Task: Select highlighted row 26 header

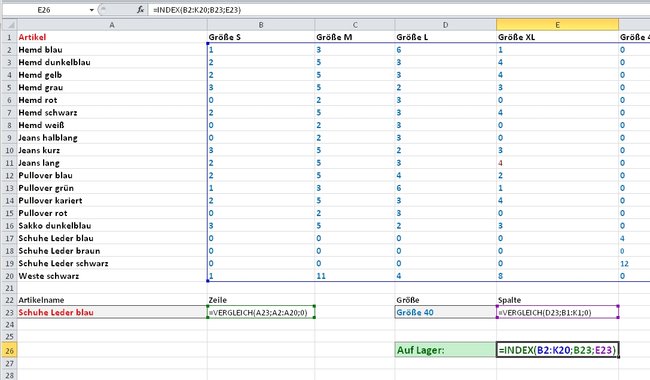Action: pos(10,351)
